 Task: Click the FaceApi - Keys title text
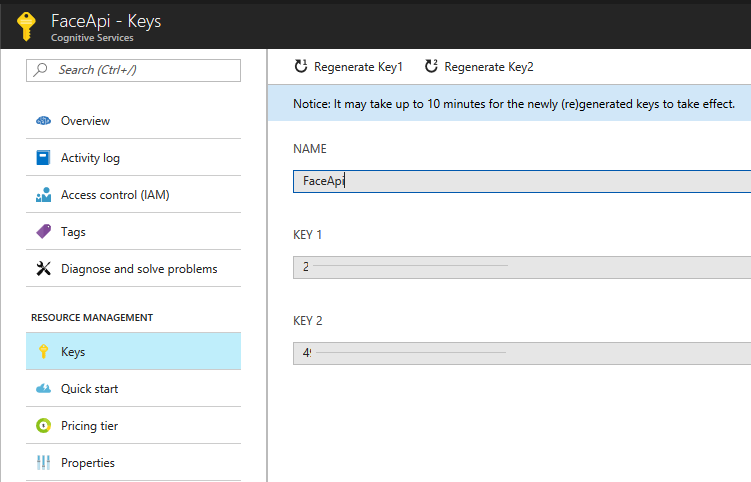[106, 21]
